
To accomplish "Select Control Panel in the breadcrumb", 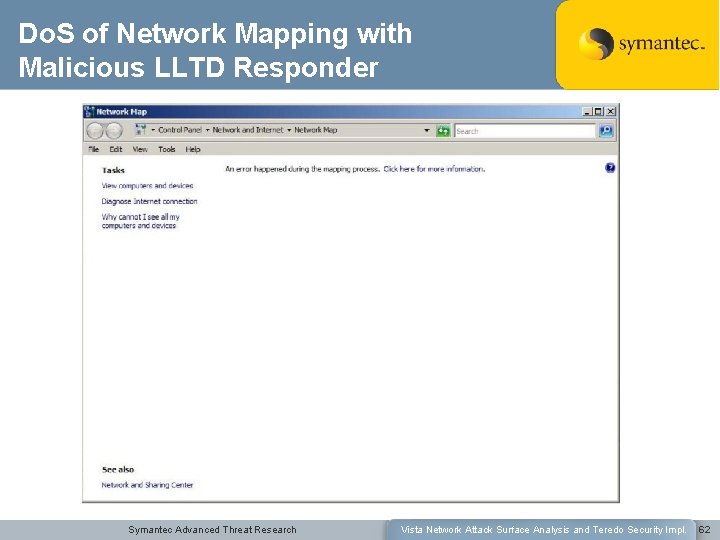I will pos(180,130).
